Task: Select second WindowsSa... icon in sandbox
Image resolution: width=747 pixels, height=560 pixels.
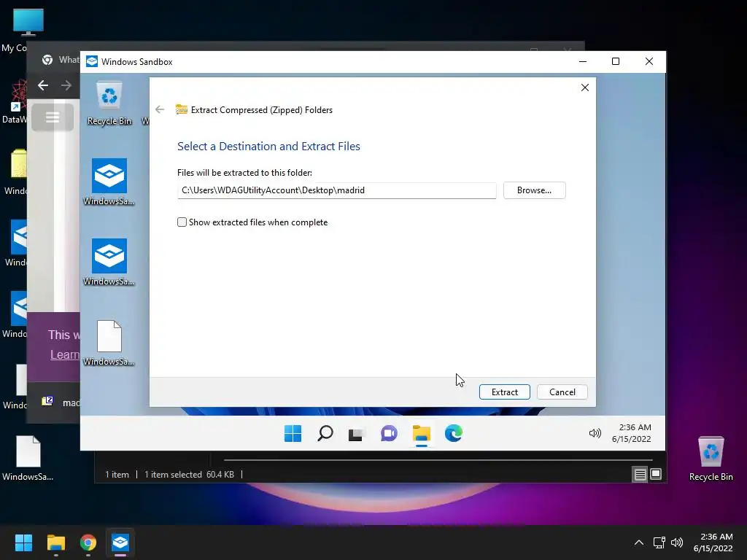Action: click(x=109, y=262)
